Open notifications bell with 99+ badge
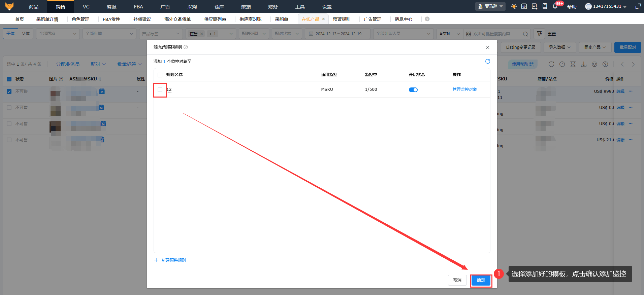 pyautogui.click(x=555, y=6)
